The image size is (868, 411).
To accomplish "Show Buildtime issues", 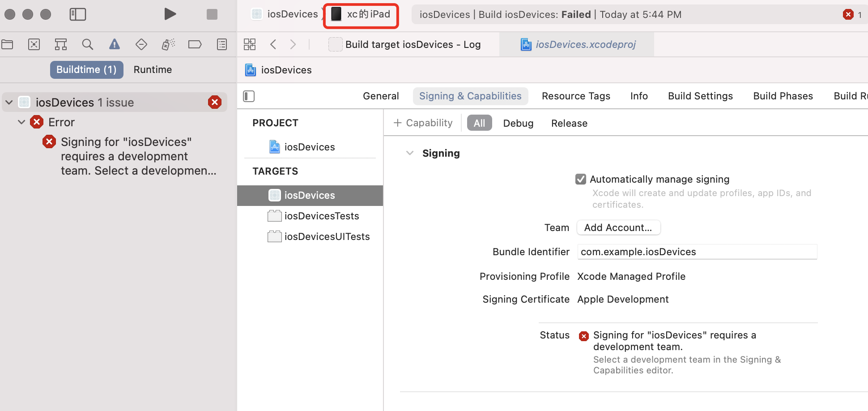I will (86, 70).
